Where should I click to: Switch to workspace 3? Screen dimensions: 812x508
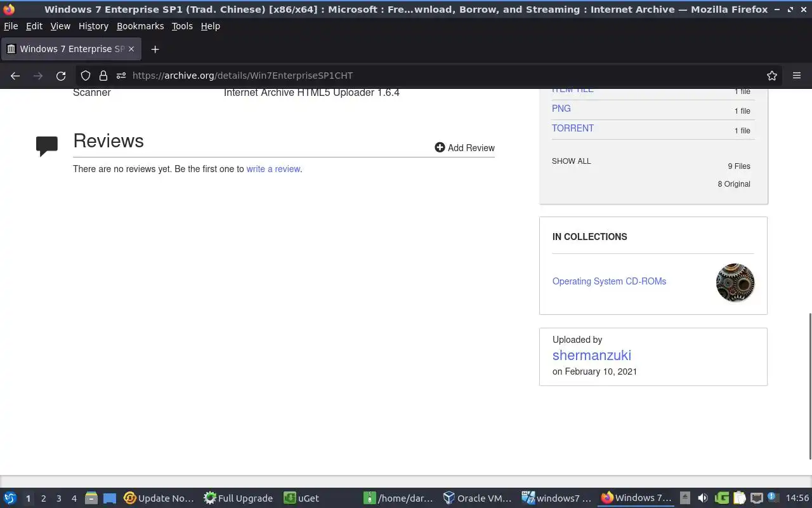point(58,498)
